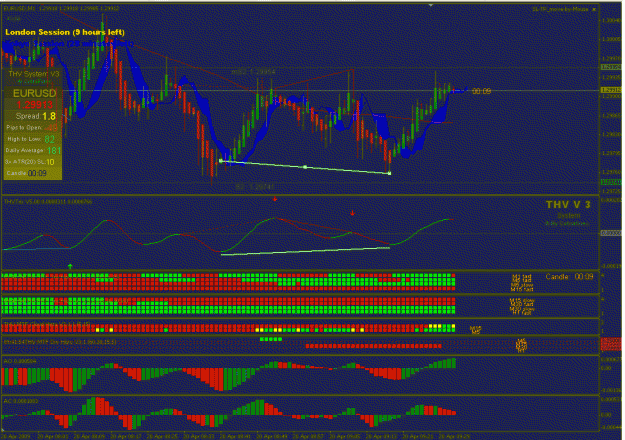Select the middle handle of white trendline
This screenshot has width=625, height=440.
click(305, 167)
